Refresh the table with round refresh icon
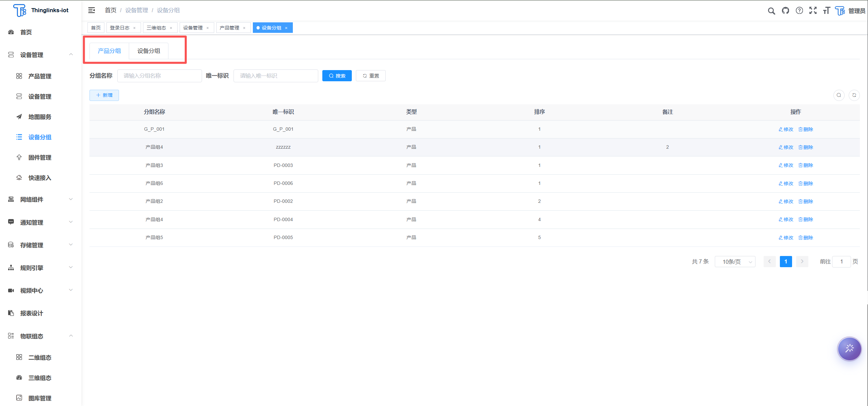868x406 pixels. [x=854, y=95]
